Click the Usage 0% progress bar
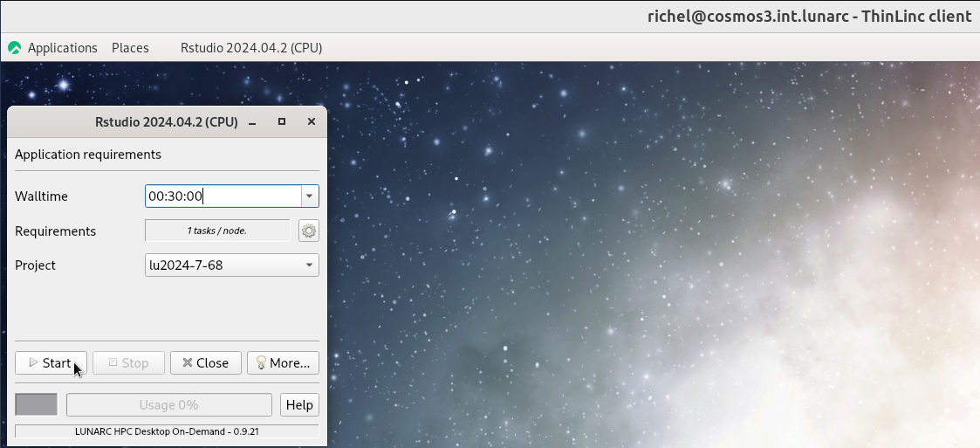 [x=169, y=404]
